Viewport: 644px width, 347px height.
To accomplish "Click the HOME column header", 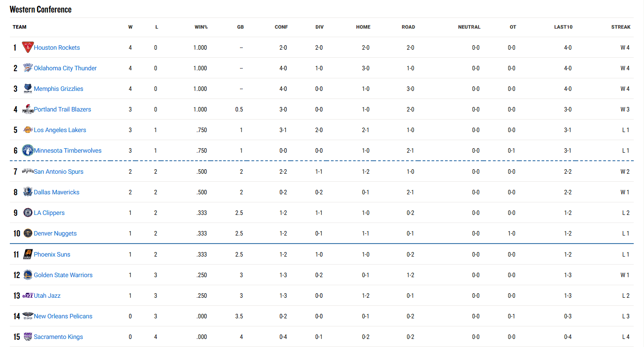I will 363,27.
